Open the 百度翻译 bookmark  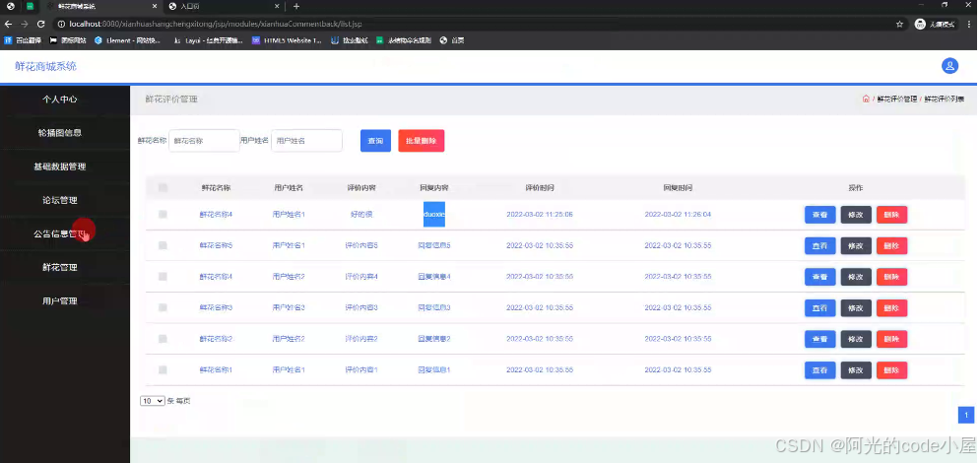[x=23, y=40]
